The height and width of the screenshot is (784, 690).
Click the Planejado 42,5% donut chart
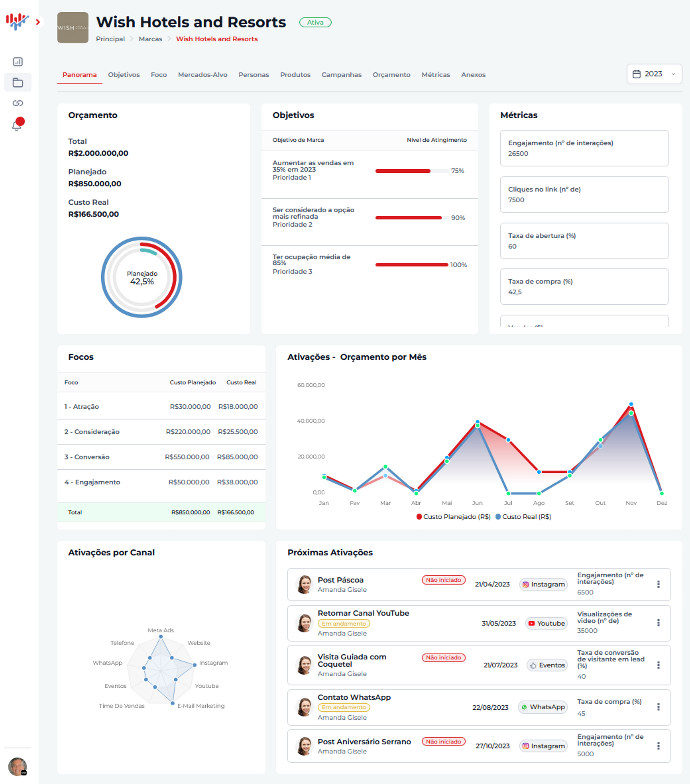click(142, 277)
